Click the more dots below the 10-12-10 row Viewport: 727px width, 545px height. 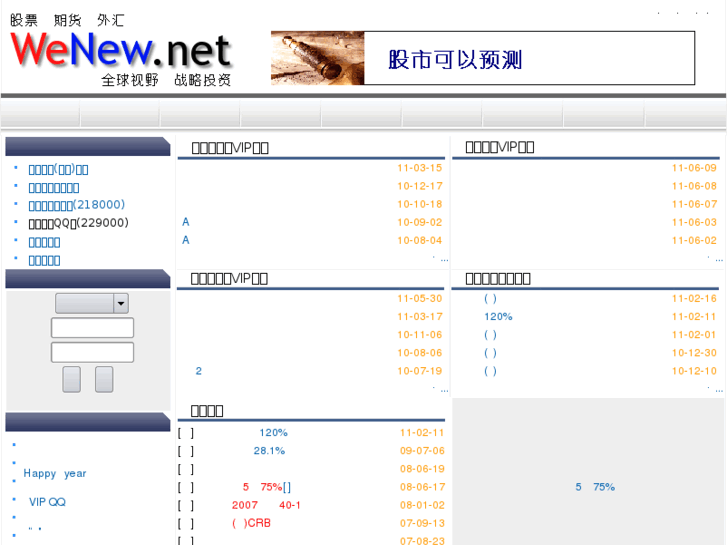tap(716, 389)
